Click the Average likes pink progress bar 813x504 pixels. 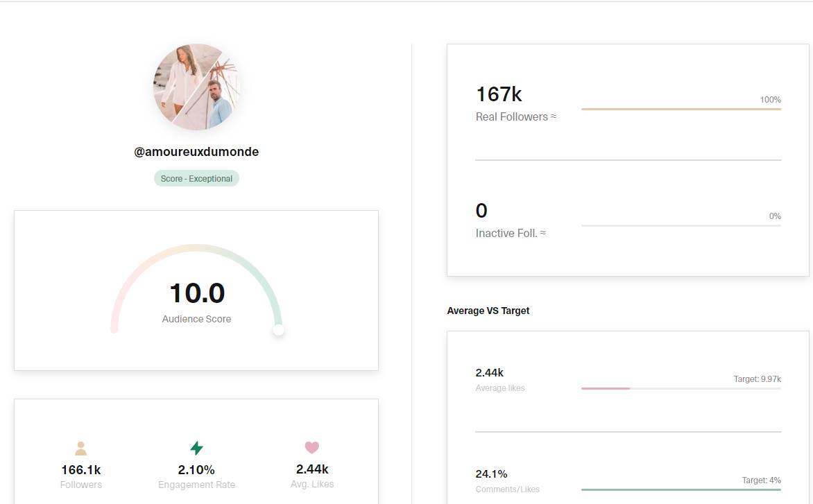click(x=606, y=388)
